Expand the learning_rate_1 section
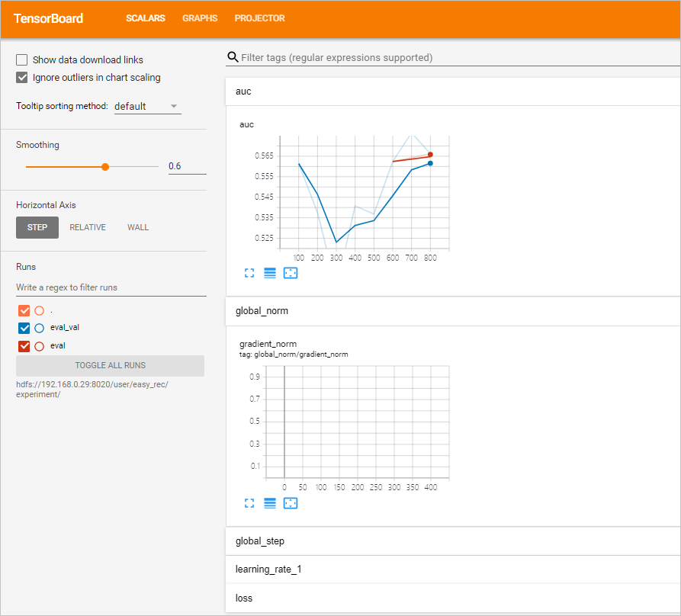The image size is (681, 616). click(x=453, y=569)
